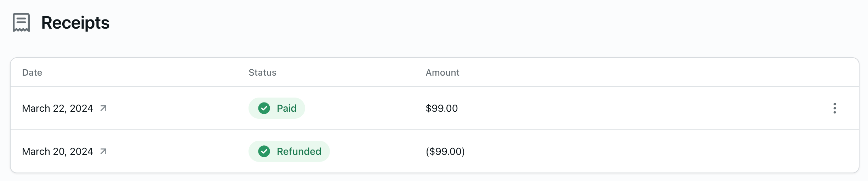Click the Date column header
Screen dimensions: 868x181
point(32,72)
